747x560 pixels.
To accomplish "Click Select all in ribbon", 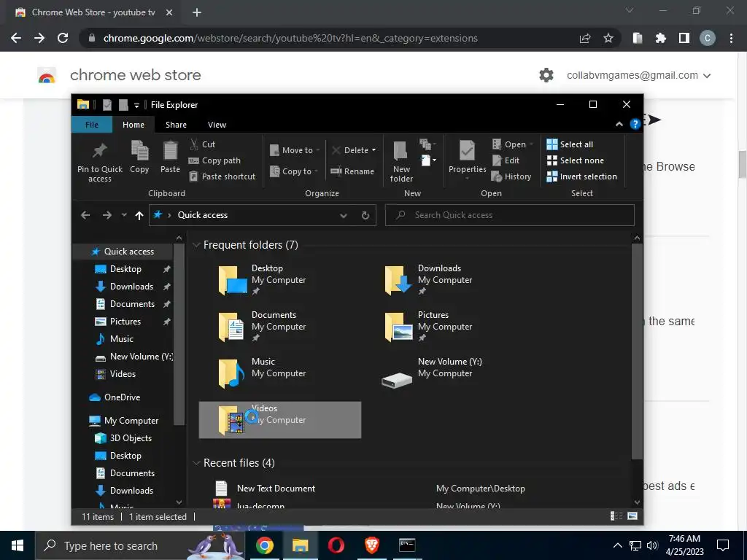I will point(570,144).
